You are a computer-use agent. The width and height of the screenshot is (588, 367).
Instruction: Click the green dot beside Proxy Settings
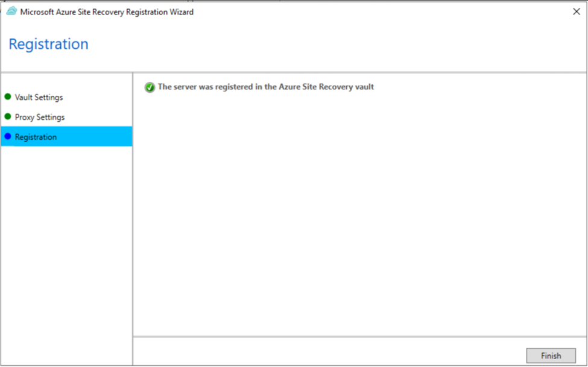pyautogui.click(x=7, y=116)
